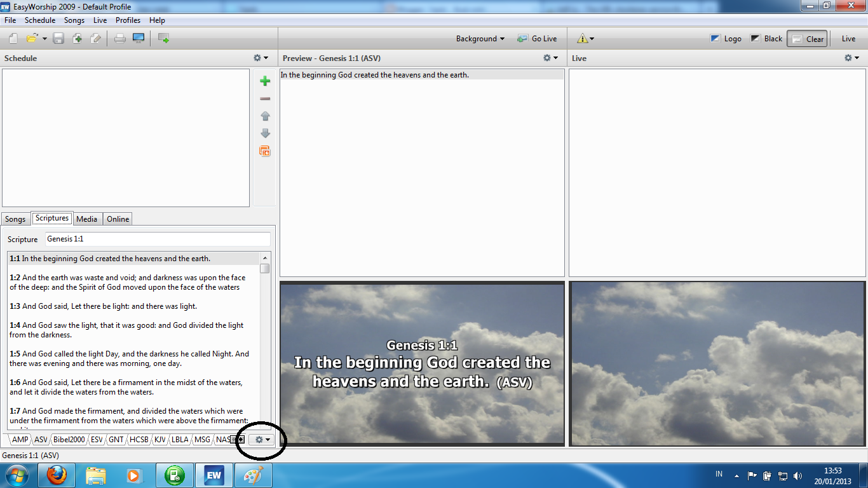Open the Schedule menu in the menu bar
The image size is (868, 488).
(40, 20)
